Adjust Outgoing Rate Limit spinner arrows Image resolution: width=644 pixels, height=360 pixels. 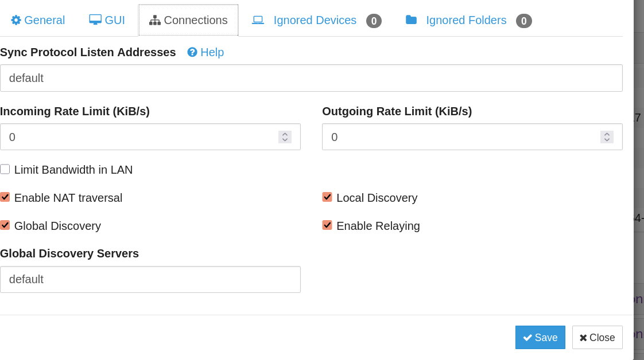pyautogui.click(x=607, y=137)
